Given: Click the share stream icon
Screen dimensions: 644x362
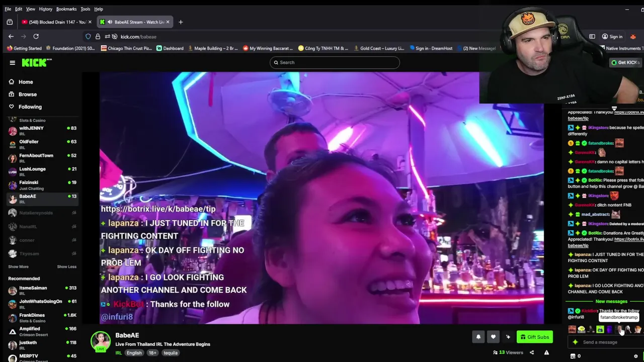Looking at the screenshot, I should (x=532, y=352).
